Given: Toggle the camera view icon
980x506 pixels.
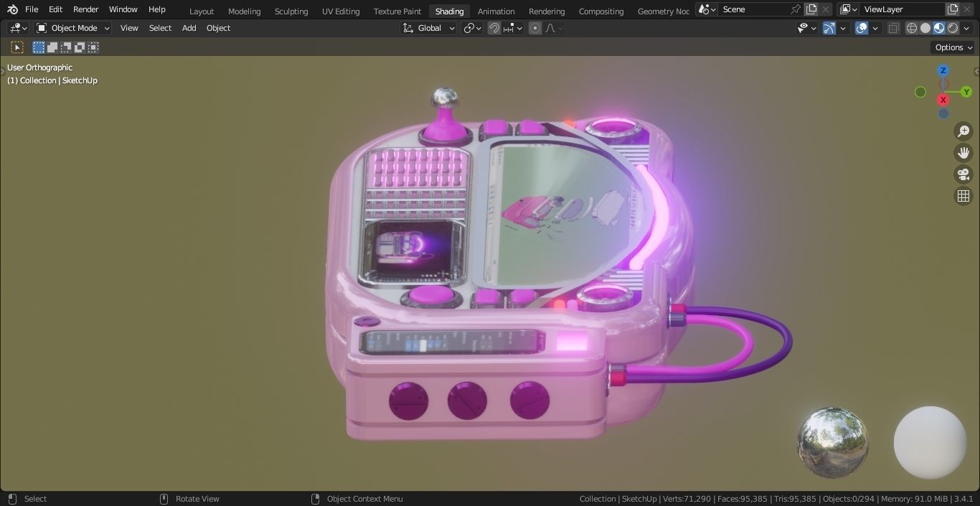Looking at the screenshot, I should pos(963,174).
